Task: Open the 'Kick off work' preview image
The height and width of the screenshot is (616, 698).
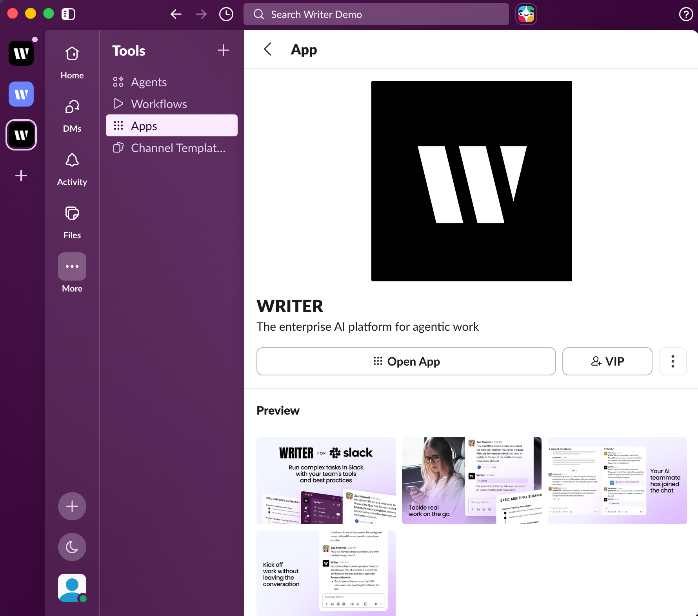Action: tap(326, 573)
